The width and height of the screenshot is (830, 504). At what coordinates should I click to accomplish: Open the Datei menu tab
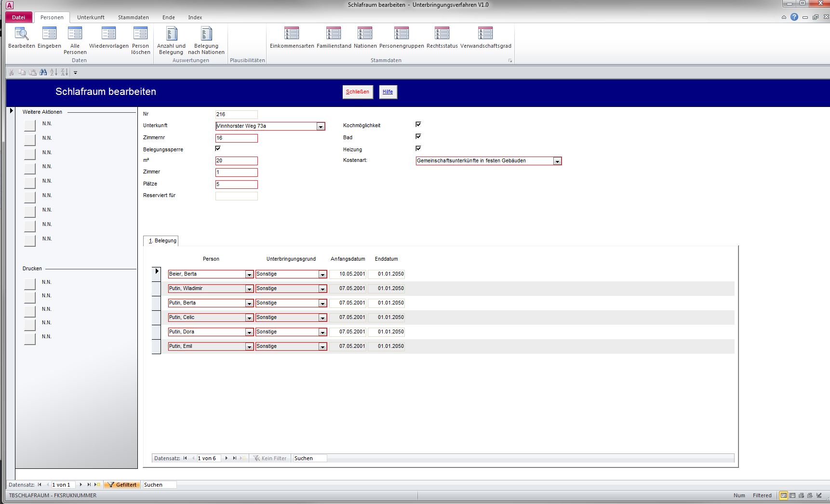click(19, 17)
